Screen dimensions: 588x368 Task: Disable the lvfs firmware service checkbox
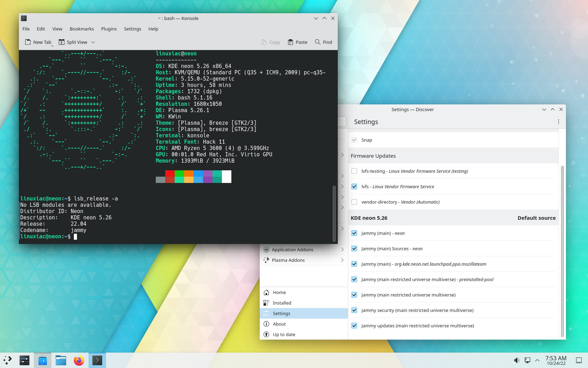(x=354, y=186)
